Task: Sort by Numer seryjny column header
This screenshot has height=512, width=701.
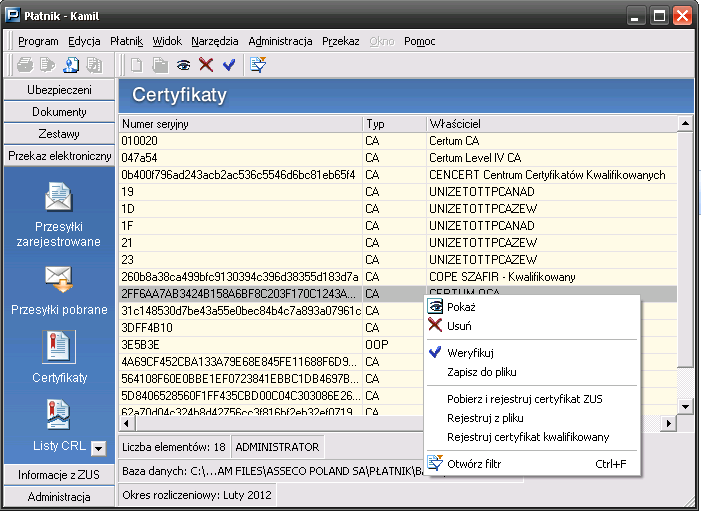Action: pos(241,123)
